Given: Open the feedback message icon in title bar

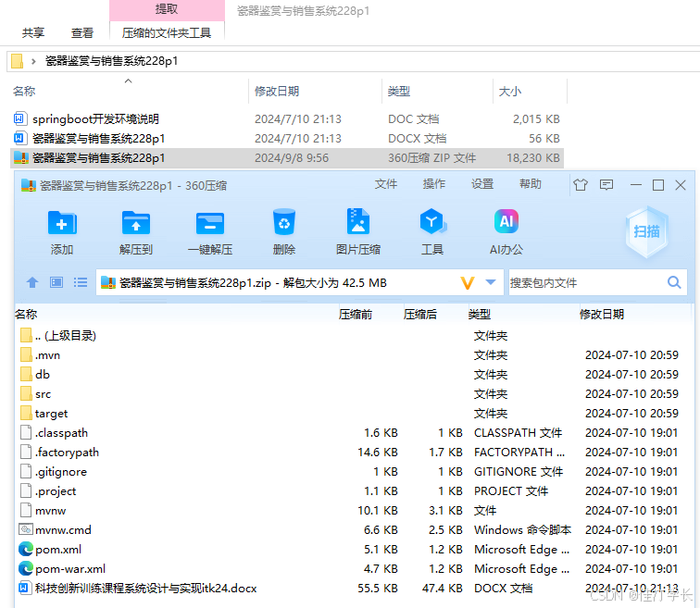Looking at the screenshot, I should [x=606, y=185].
